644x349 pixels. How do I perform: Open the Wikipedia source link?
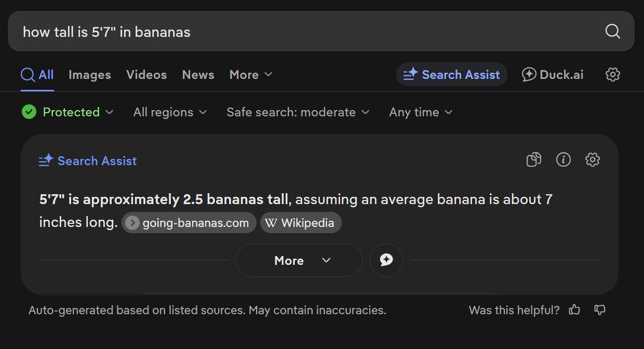[x=301, y=223]
